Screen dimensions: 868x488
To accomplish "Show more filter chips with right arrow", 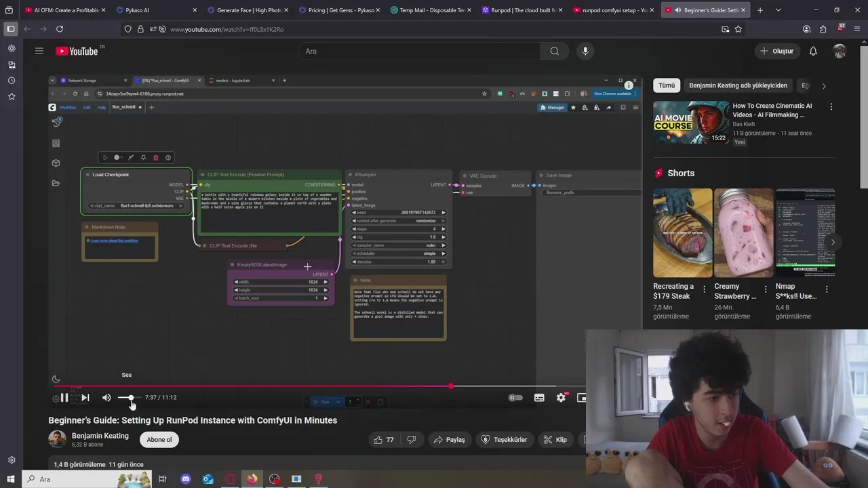I will 824,86.
